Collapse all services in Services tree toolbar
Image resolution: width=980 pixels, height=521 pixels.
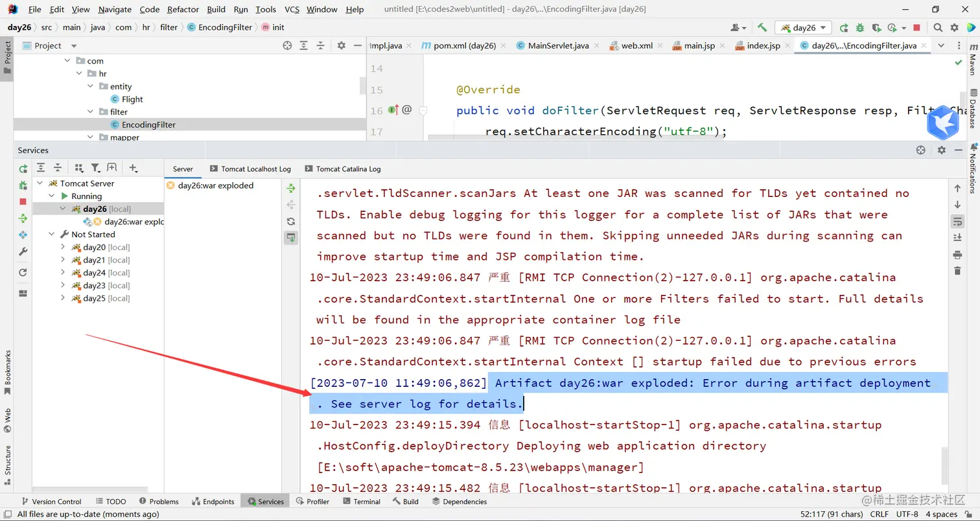[x=58, y=168]
